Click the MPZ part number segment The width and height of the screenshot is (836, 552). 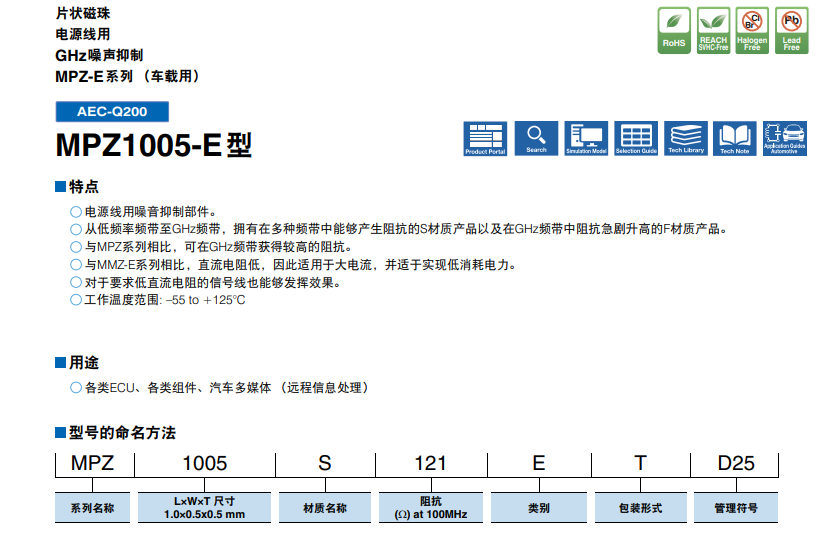pos(93,463)
